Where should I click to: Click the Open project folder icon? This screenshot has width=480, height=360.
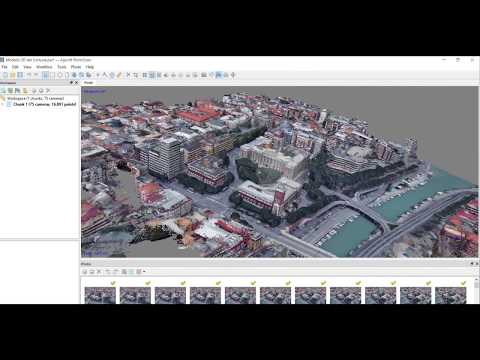[13, 75]
